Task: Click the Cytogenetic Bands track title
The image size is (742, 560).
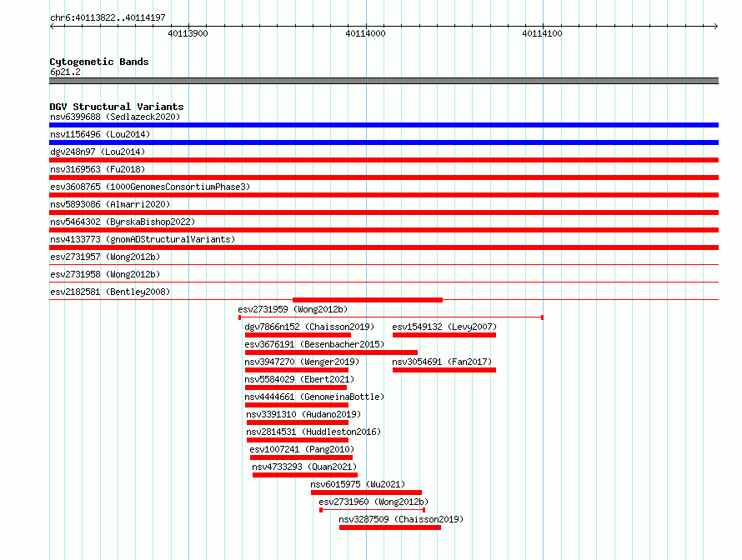Action: pos(99,62)
